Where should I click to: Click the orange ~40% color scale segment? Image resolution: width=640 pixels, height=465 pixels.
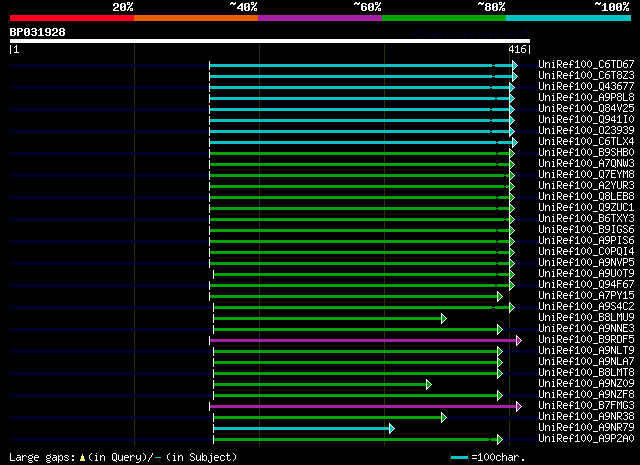click(x=196, y=18)
